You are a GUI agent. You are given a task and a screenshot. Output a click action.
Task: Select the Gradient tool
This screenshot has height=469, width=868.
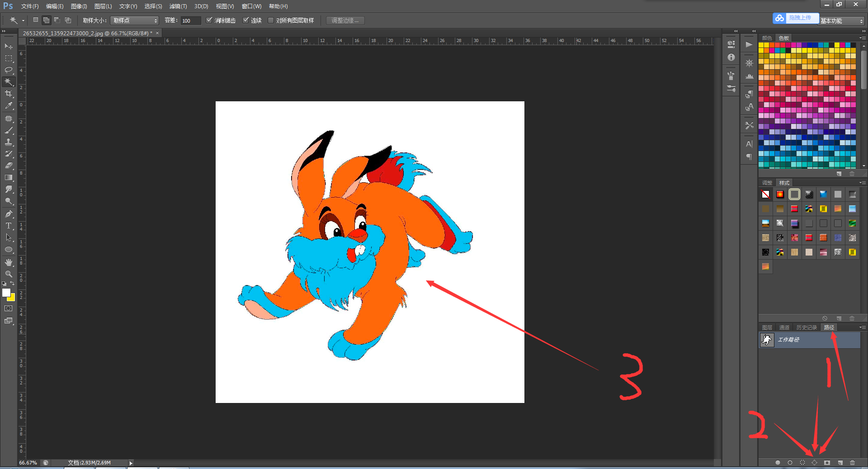9,177
